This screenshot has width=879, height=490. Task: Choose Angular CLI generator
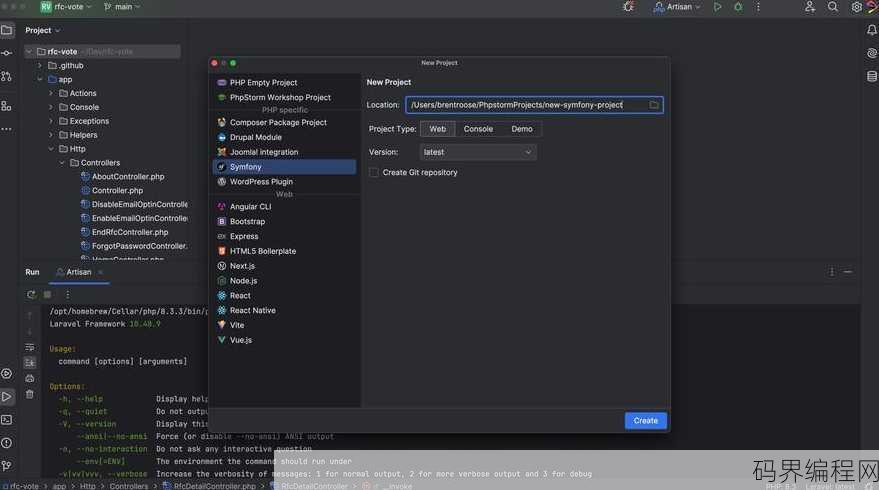284,207
